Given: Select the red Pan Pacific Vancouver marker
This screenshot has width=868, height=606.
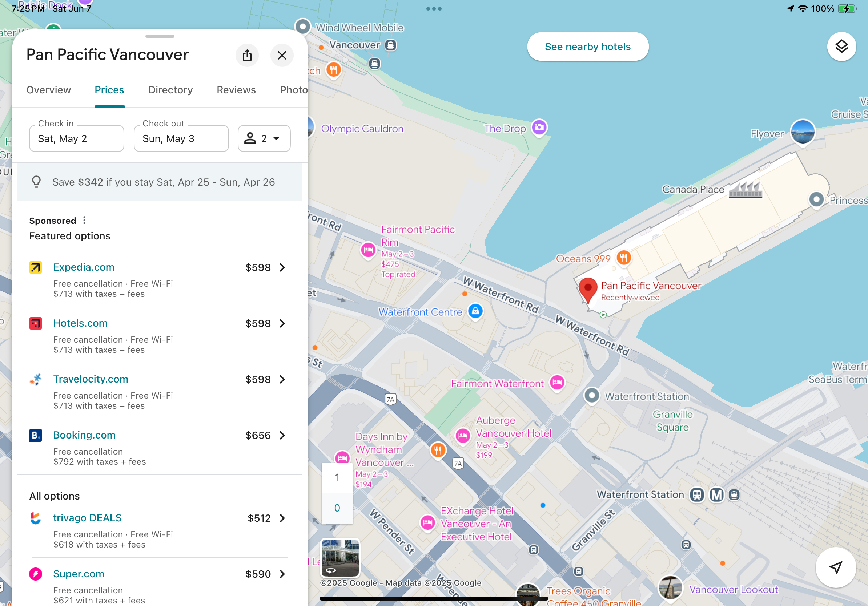Looking at the screenshot, I should pyautogui.click(x=588, y=290).
